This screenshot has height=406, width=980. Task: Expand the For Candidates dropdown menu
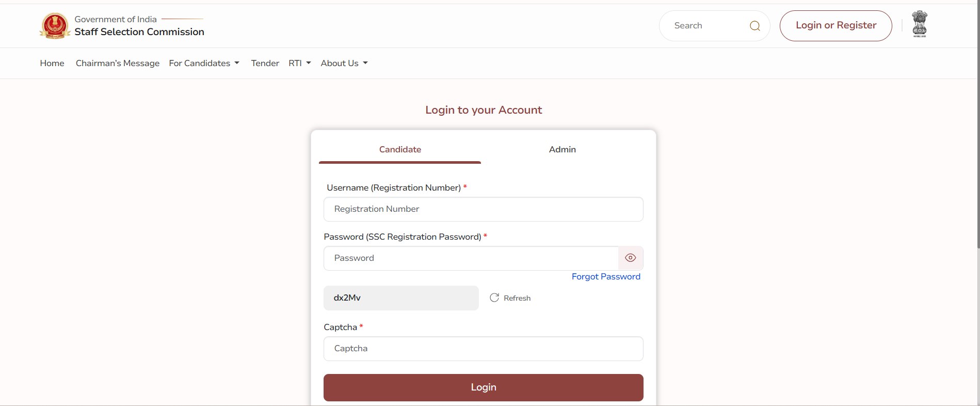click(204, 63)
